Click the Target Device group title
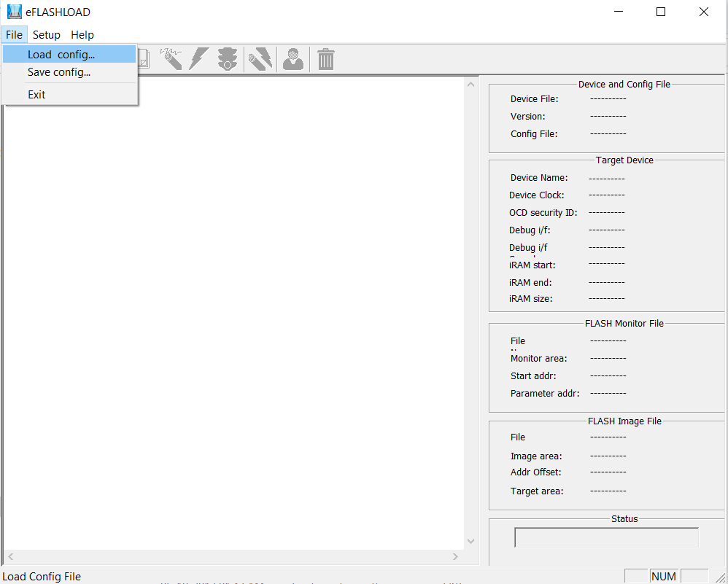The width and height of the screenshot is (728, 584). click(x=624, y=160)
